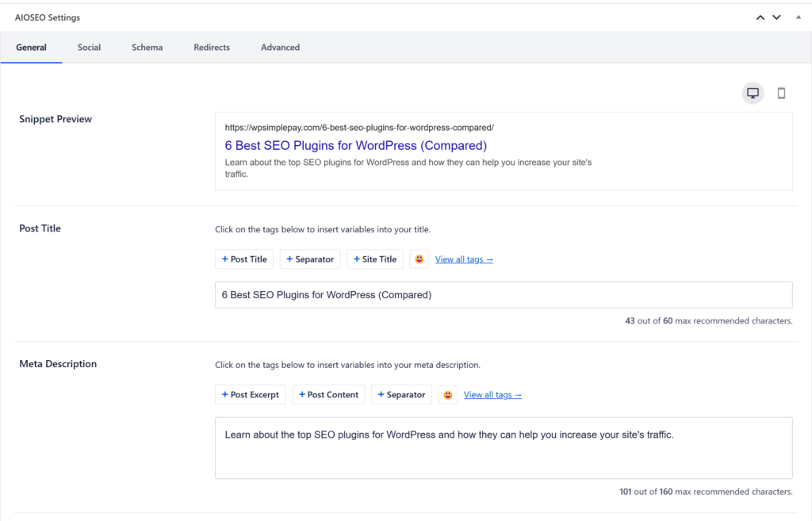Click 'View all tags' under Meta Description

[x=492, y=395]
